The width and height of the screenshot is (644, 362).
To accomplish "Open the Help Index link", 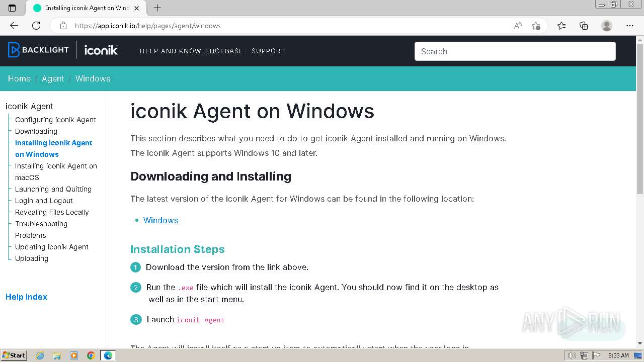I will point(26,297).
